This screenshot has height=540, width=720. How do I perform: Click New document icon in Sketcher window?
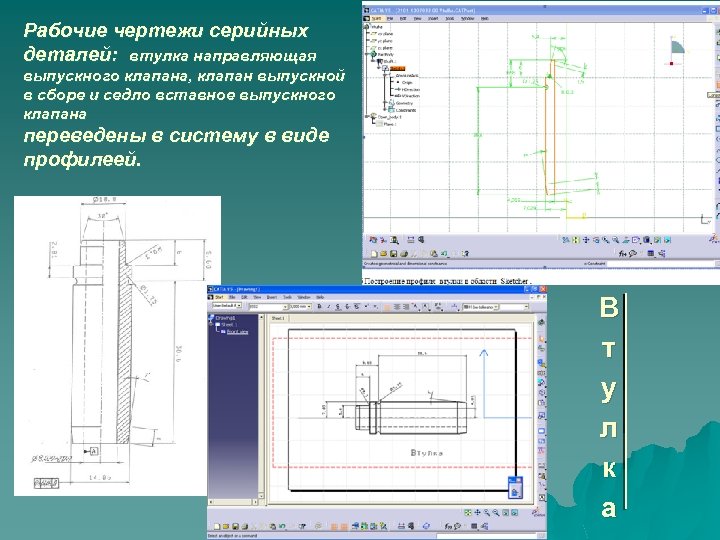coord(374,253)
